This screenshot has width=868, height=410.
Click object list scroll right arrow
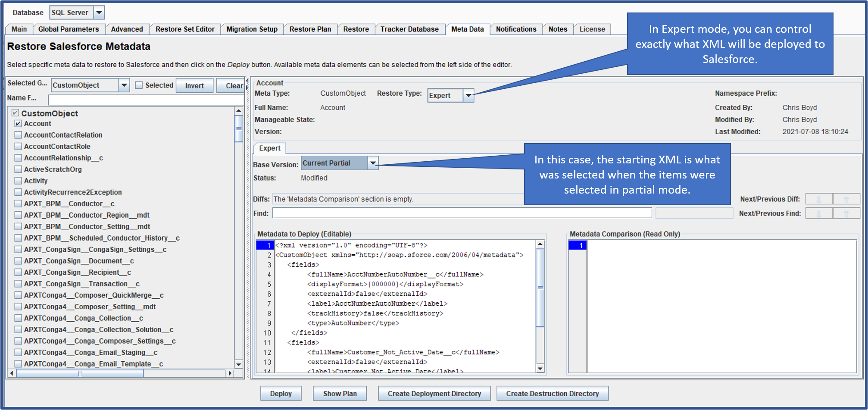click(x=230, y=373)
